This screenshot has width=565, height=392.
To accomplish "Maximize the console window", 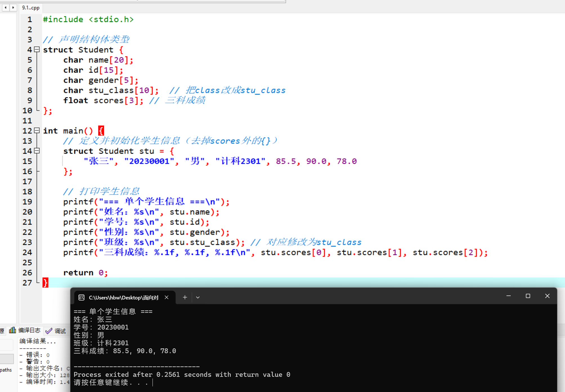I will tap(528, 296).
